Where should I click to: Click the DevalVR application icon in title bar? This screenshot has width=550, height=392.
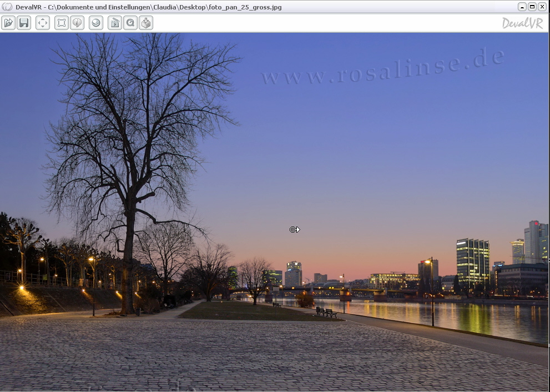(x=7, y=7)
